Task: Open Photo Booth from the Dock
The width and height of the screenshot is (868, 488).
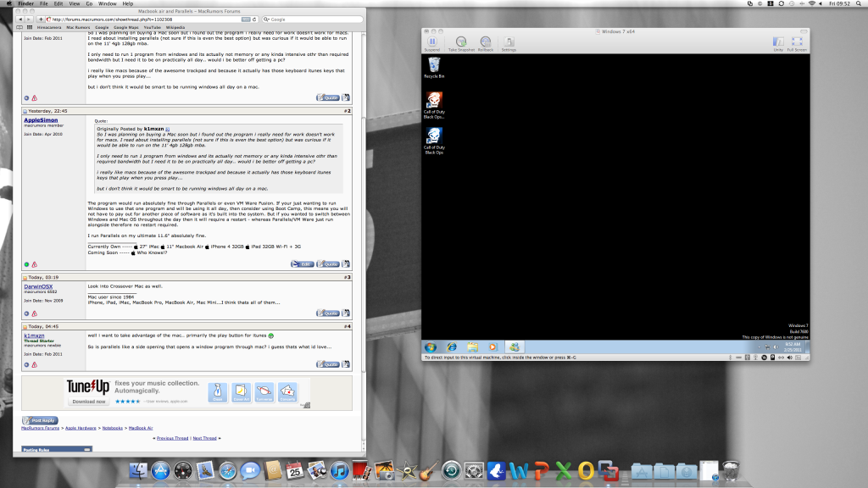Action: point(362,471)
